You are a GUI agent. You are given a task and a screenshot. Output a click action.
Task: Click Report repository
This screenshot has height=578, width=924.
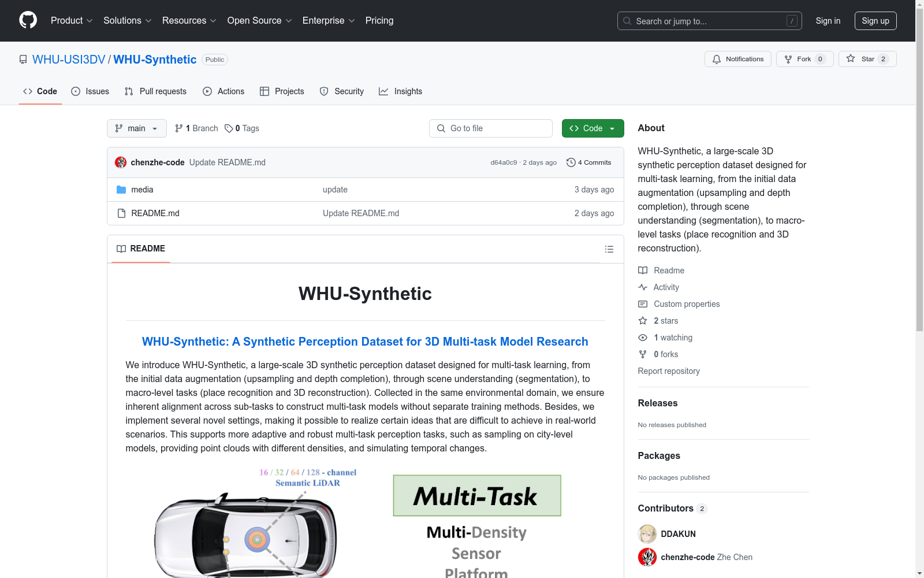pyautogui.click(x=669, y=371)
